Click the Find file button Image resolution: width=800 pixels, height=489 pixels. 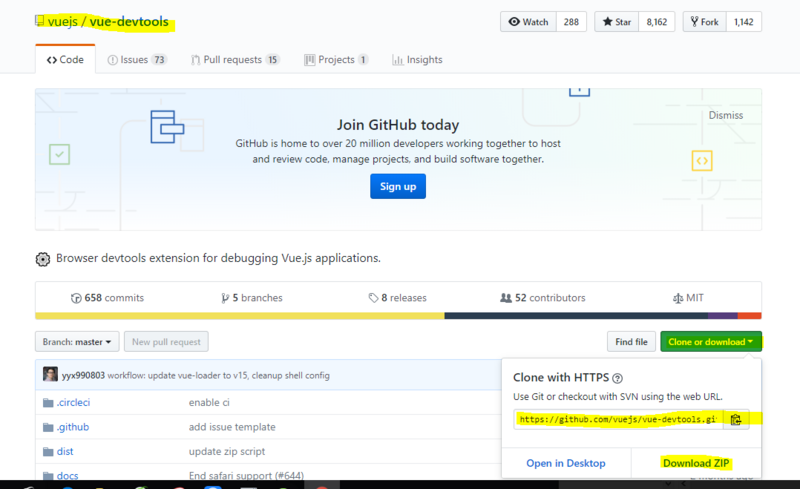(631, 341)
